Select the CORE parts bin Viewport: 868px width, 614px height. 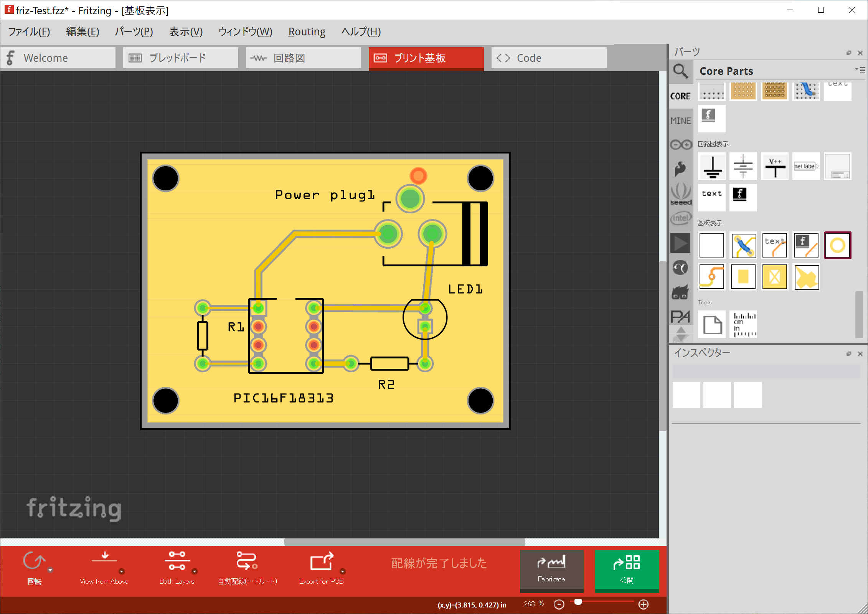681,96
